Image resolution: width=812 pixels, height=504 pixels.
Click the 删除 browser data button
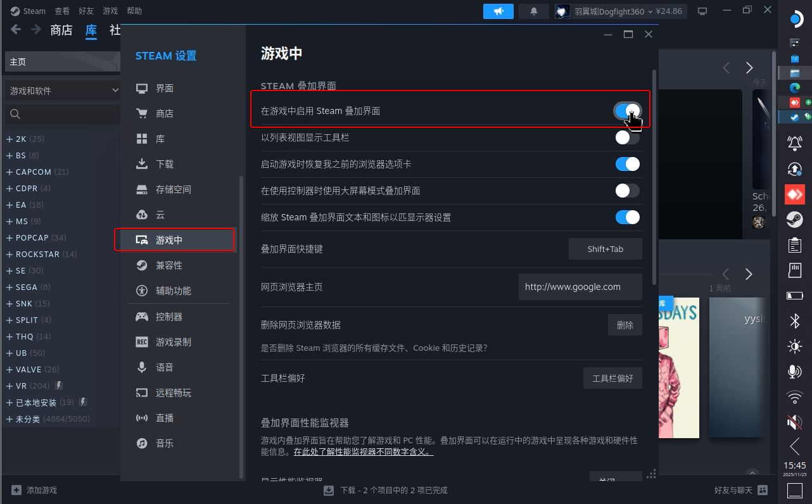coord(625,325)
